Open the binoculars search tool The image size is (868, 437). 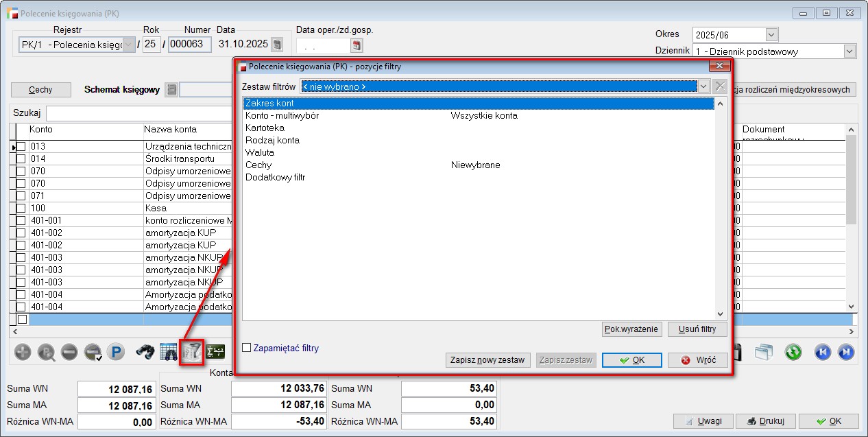pos(145,352)
